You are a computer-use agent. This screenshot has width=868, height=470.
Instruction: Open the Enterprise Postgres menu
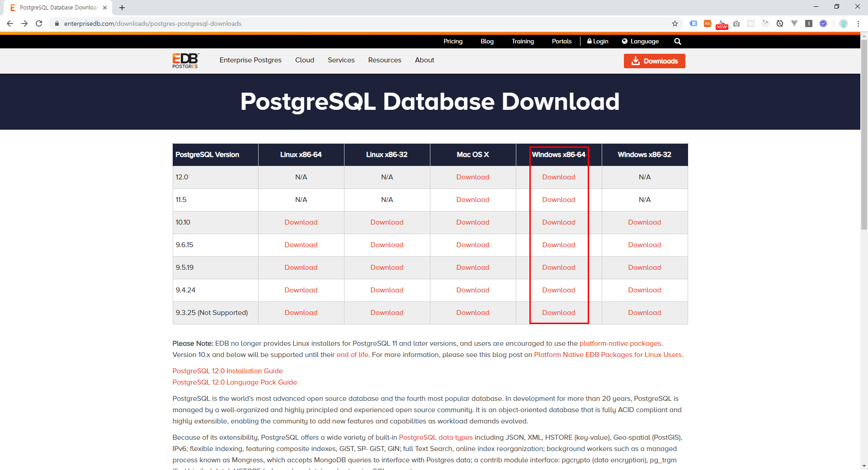[x=250, y=60]
